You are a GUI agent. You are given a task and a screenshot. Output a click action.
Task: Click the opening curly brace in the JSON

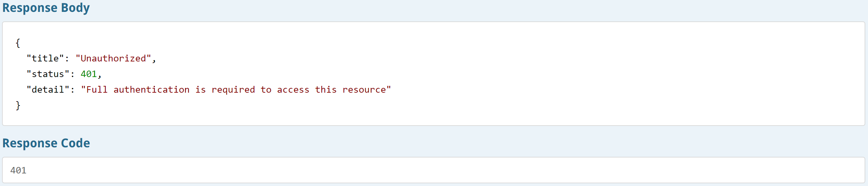pos(18,43)
